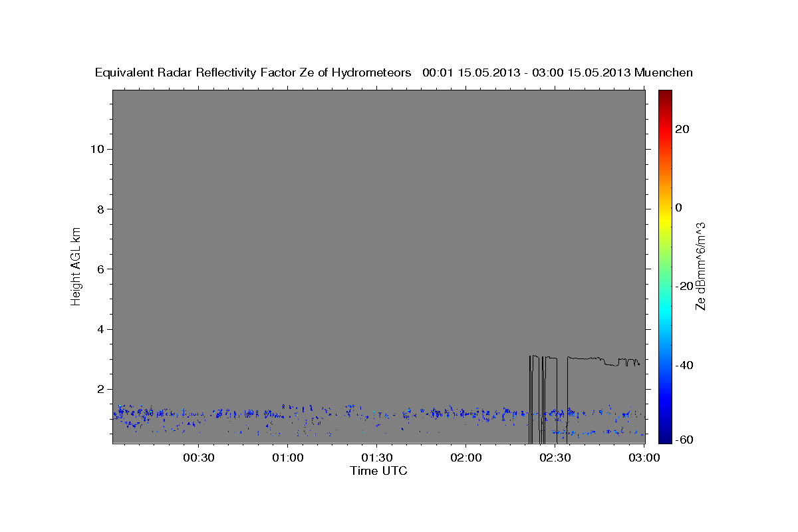The image size is (798, 532).
Task: Click the height tick label '6'
Action: click(x=99, y=269)
